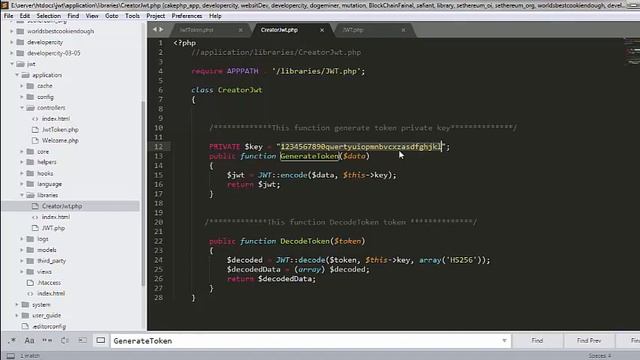The height and width of the screenshot is (360, 640).
Task: Open the Edit menu
Action: click(24, 16)
